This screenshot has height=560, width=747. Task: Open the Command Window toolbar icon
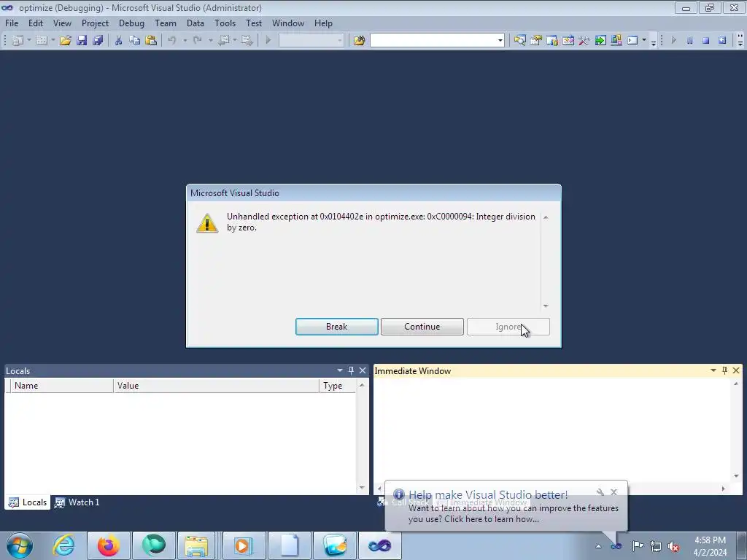(x=632, y=41)
